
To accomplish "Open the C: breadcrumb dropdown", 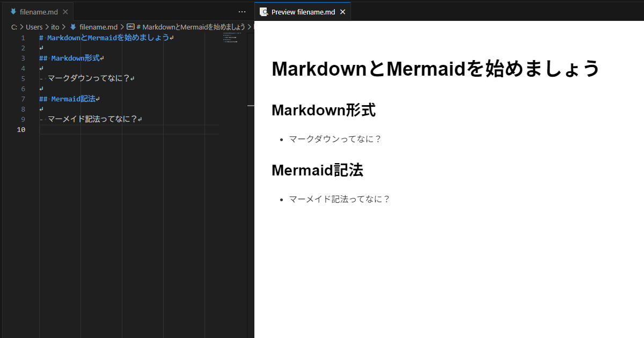I will pos(14,27).
